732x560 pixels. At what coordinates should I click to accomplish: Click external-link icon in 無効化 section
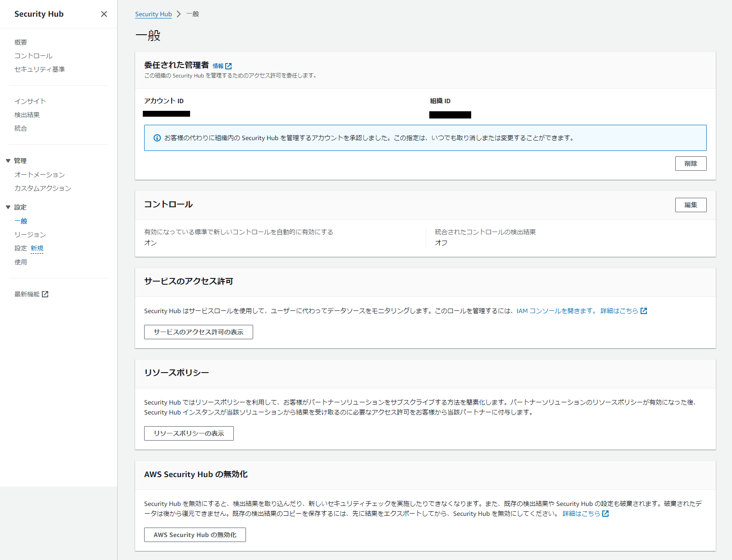(605, 514)
